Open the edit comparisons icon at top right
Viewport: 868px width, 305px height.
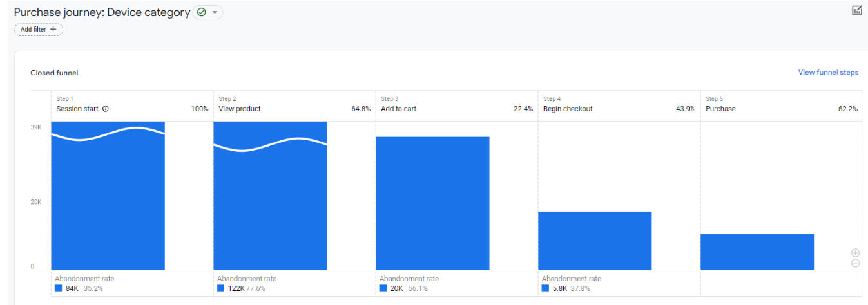click(857, 10)
